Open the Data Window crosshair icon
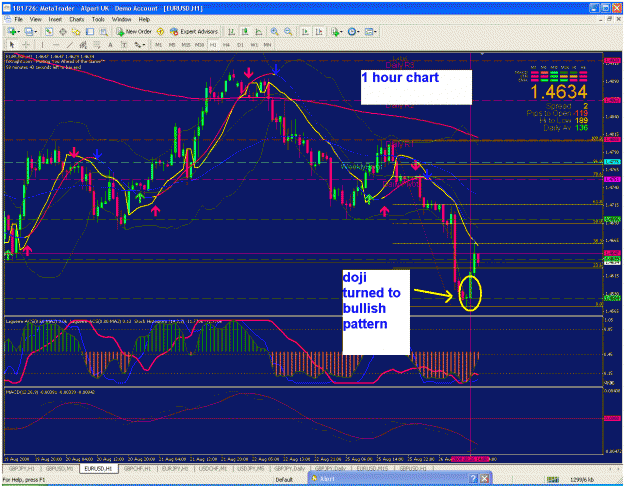 pos(63,31)
